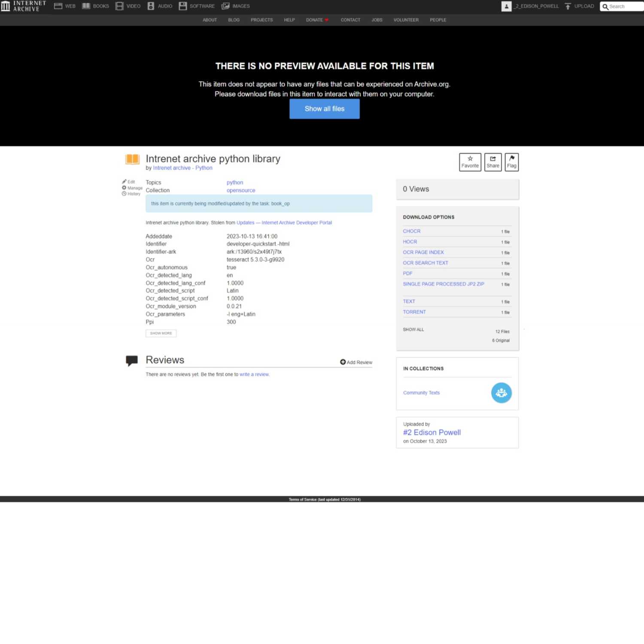Click the Internet Archive logo icon

pyautogui.click(x=6, y=6)
